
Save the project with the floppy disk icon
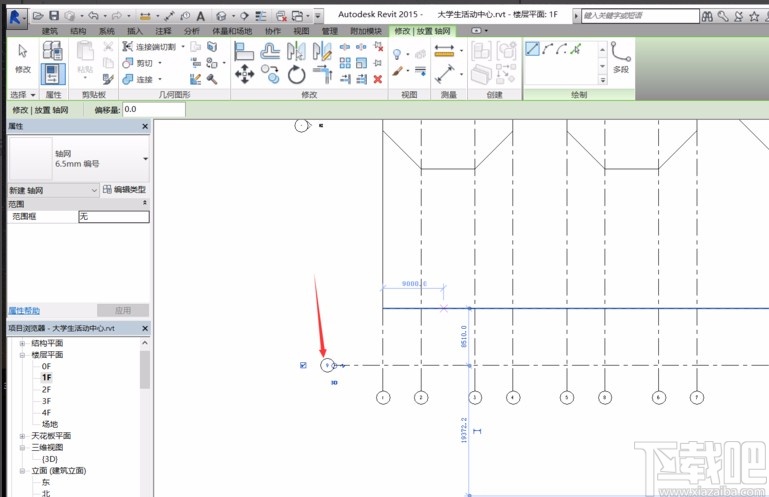pos(54,16)
